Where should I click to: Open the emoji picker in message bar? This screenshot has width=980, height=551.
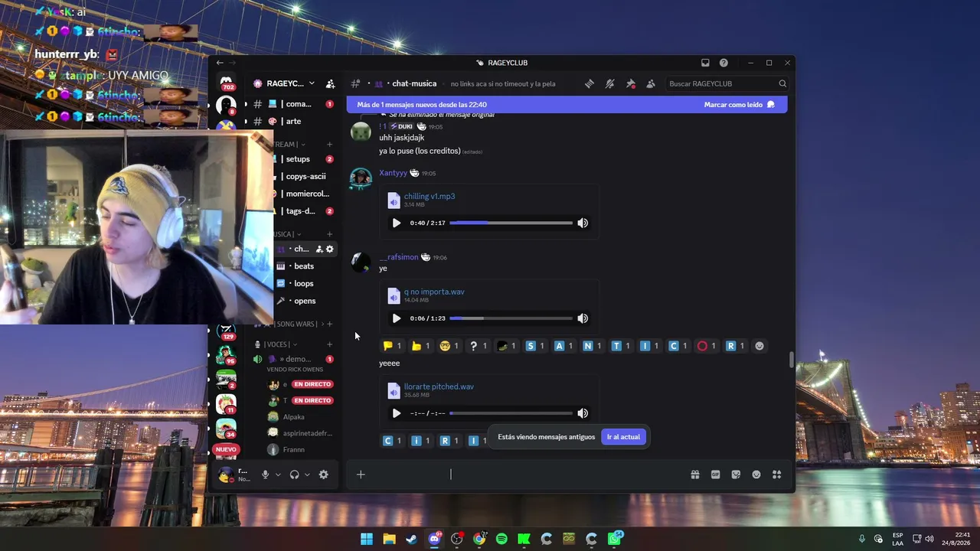[x=756, y=474]
